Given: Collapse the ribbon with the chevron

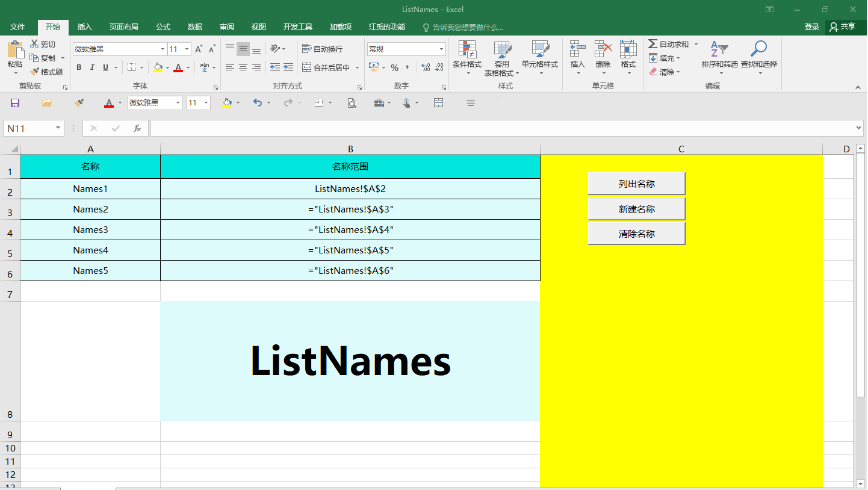Looking at the screenshot, I should [858, 87].
